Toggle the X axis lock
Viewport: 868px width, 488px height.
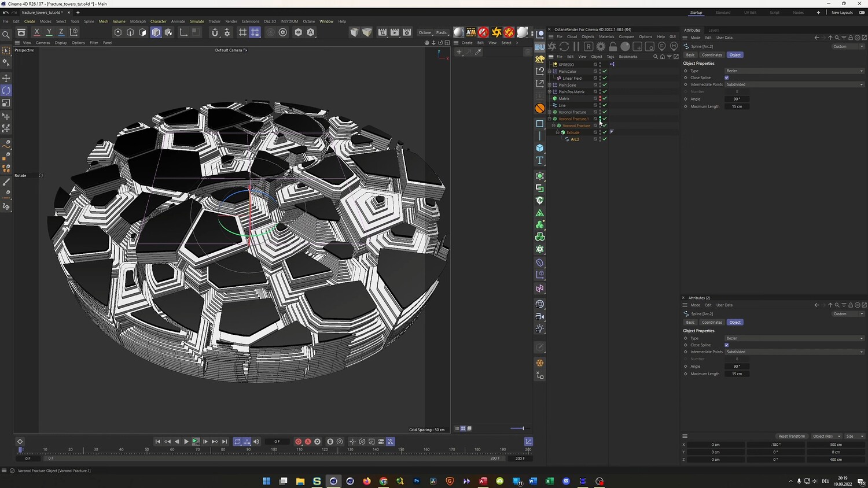(x=36, y=32)
